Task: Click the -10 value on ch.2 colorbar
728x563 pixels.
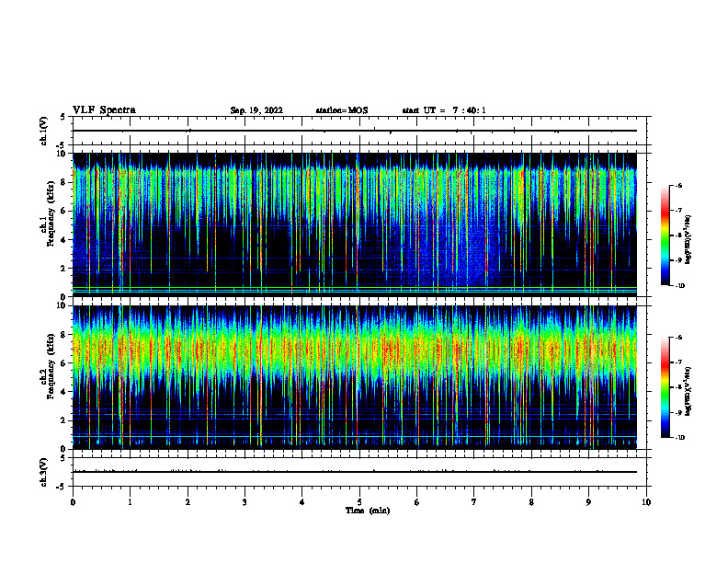Action: (x=679, y=437)
